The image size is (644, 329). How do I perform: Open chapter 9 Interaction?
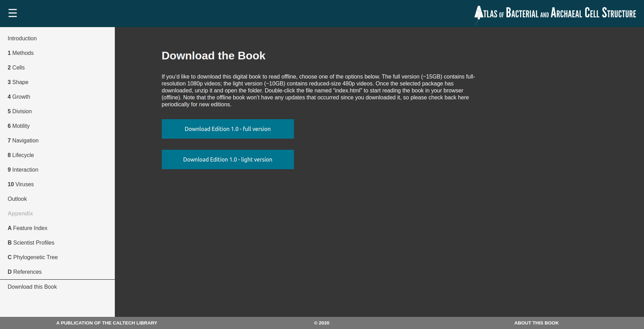coord(23,170)
